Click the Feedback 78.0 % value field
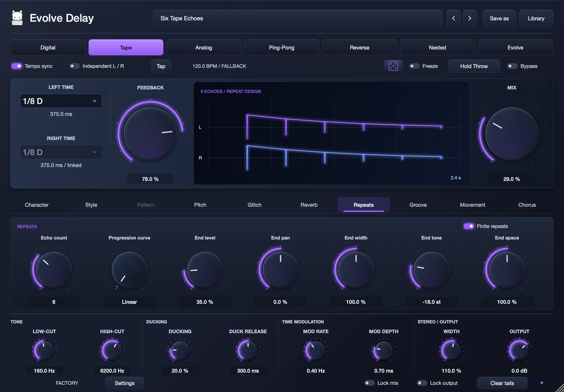The width and height of the screenshot is (564, 392). [150, 179]
